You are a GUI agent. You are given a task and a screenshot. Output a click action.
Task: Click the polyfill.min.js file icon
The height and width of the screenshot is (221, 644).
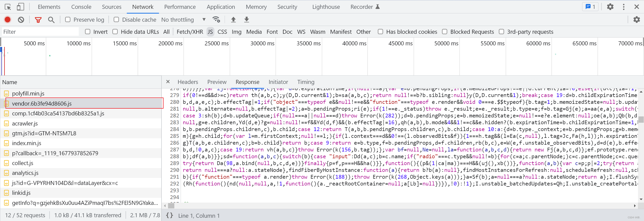point(7,93)
